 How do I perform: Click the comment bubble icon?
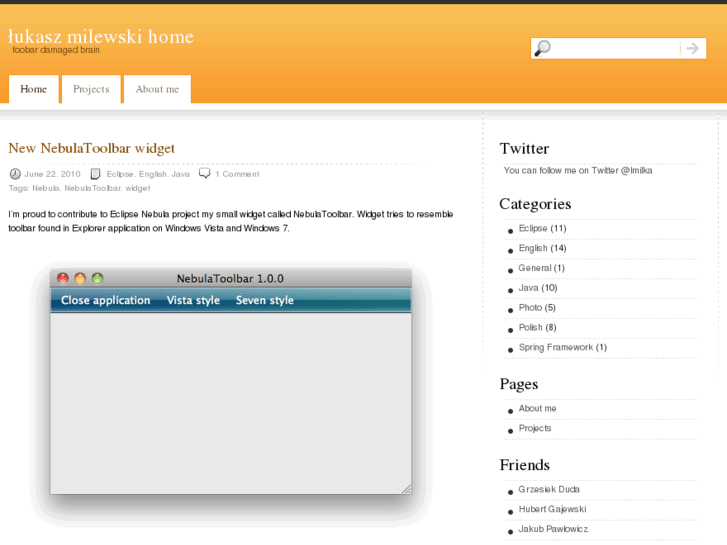(x=204, y=173)
